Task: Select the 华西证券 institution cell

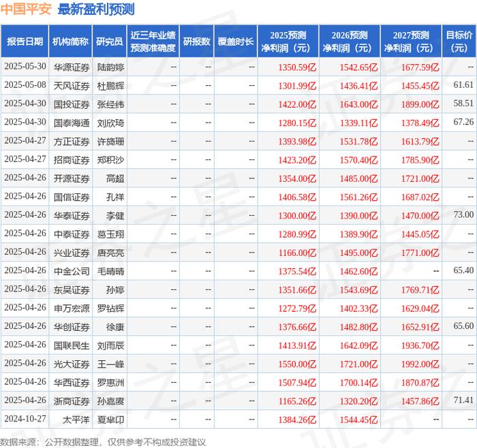Action: point(72,383)
